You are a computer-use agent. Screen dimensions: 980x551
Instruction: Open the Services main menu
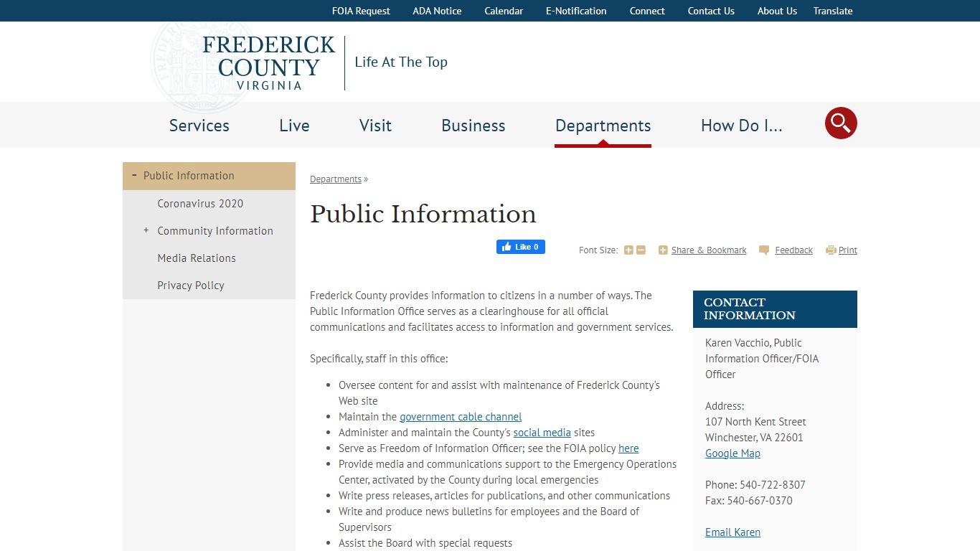(x=199, y=126)
